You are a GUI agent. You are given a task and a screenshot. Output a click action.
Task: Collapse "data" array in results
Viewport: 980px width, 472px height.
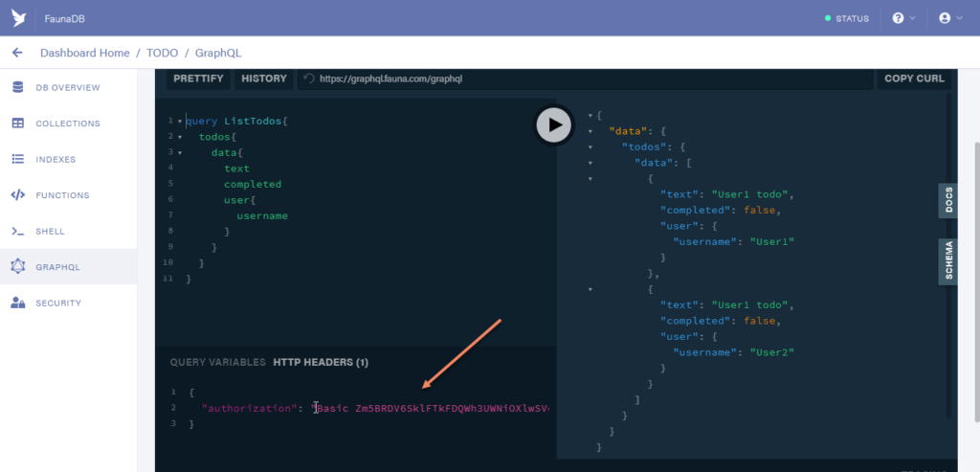[x=590, y=163]
